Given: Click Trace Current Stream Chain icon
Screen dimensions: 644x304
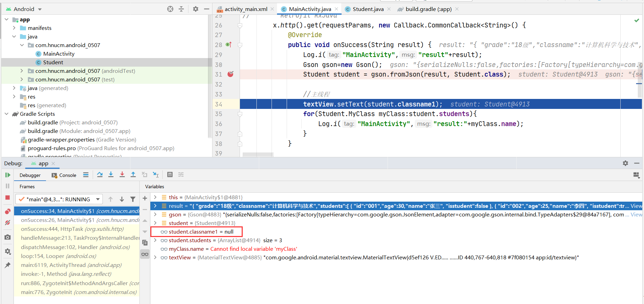Looking at the screenshot, I should (x=181, y=174).
